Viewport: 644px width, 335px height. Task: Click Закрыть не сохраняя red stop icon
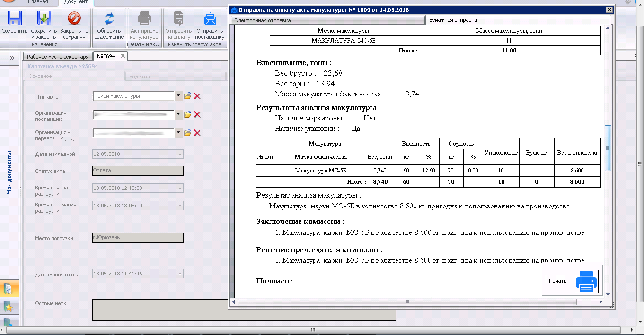pyautogui.click(x=74, y=18)
